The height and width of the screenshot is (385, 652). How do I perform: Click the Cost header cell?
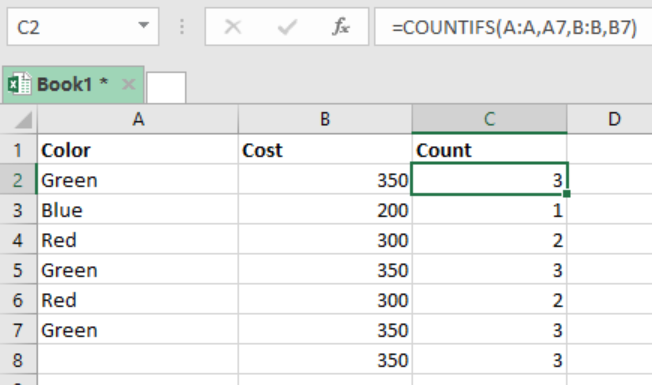click(325, 149)
